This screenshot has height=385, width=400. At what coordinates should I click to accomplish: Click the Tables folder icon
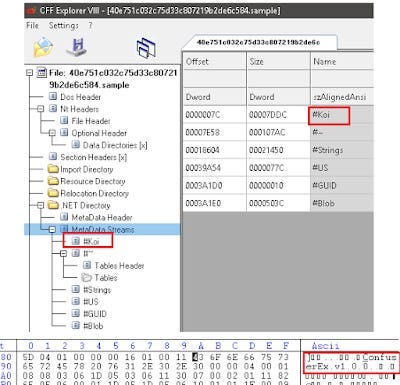tap(87, 277)
